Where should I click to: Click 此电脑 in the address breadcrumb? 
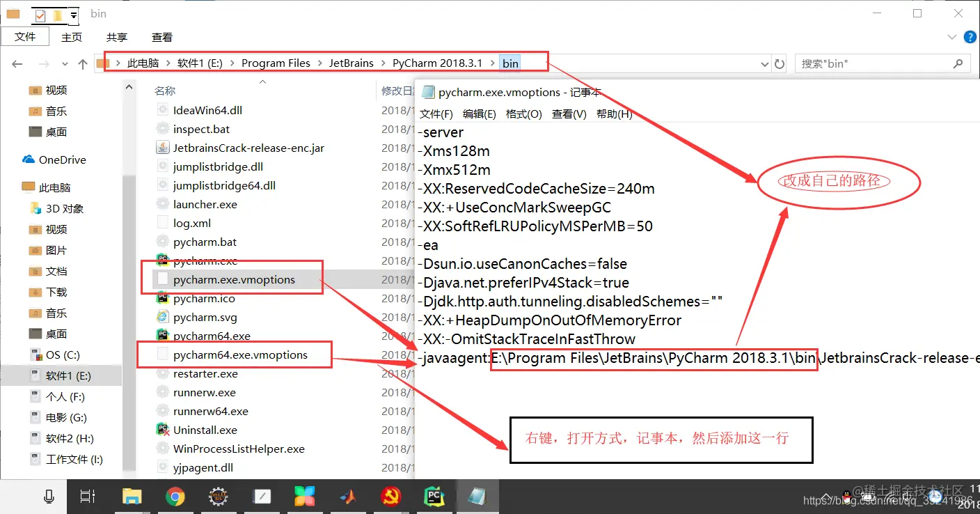pyautogui.click(x=143, y=63)
